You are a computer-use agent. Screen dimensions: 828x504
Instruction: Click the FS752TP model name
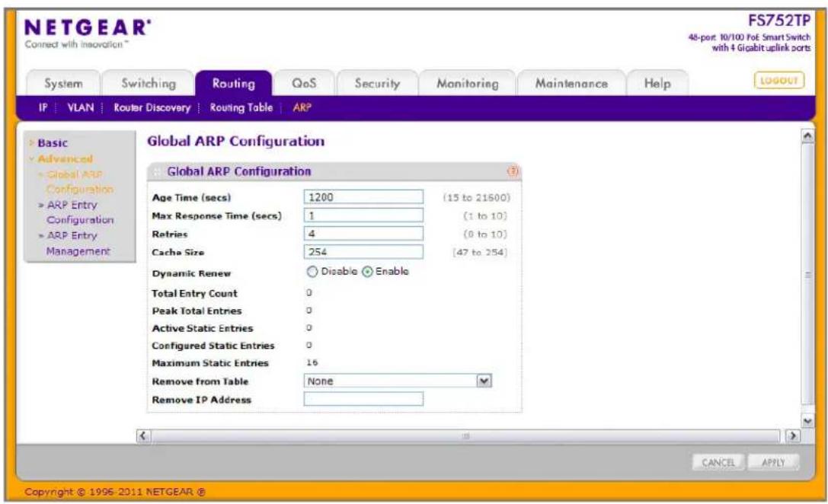779,21
